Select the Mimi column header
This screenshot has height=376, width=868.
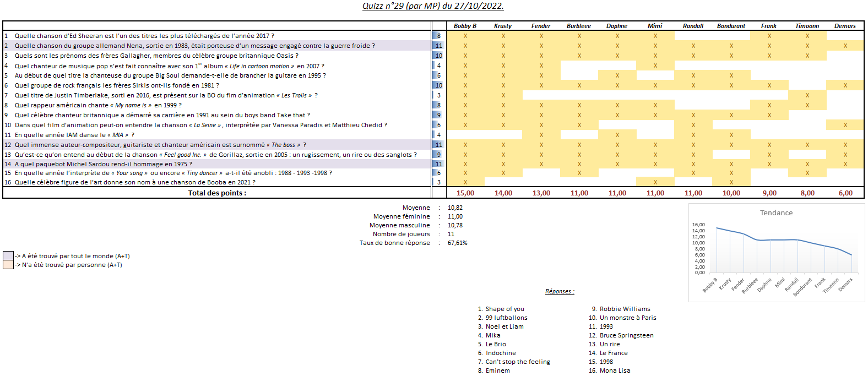click(x=655, y=26)
